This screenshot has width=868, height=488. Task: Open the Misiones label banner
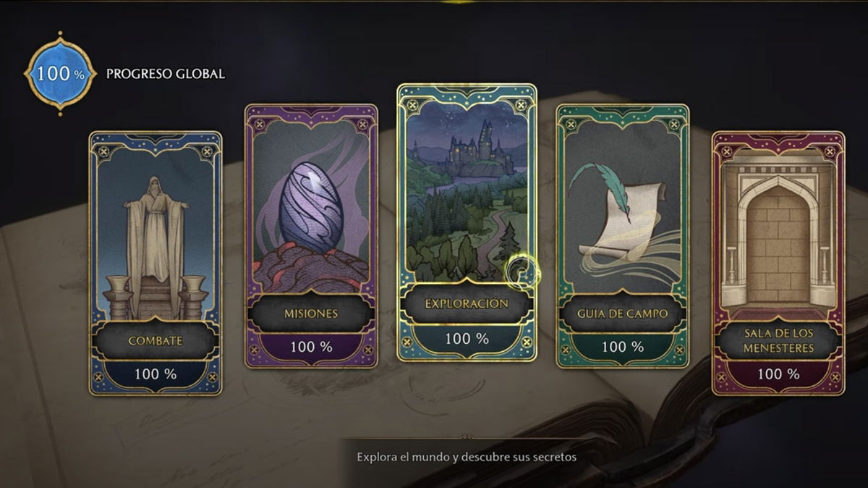pyautogui.click(x=311, y=313)
